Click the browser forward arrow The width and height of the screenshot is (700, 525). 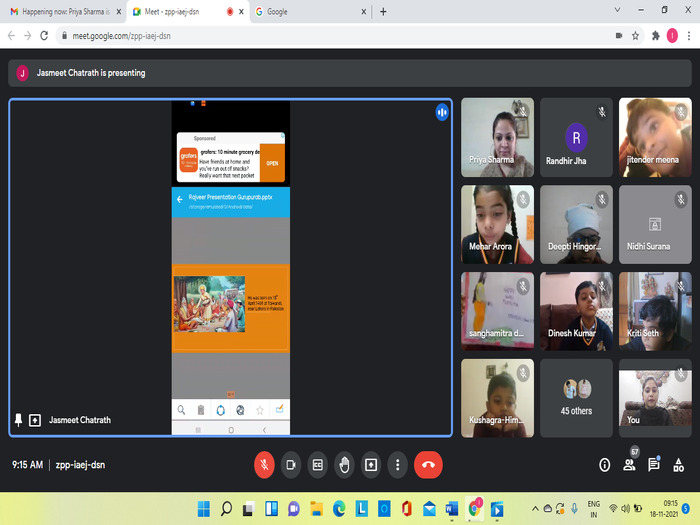pyautogui.click(x=28, y=36)
